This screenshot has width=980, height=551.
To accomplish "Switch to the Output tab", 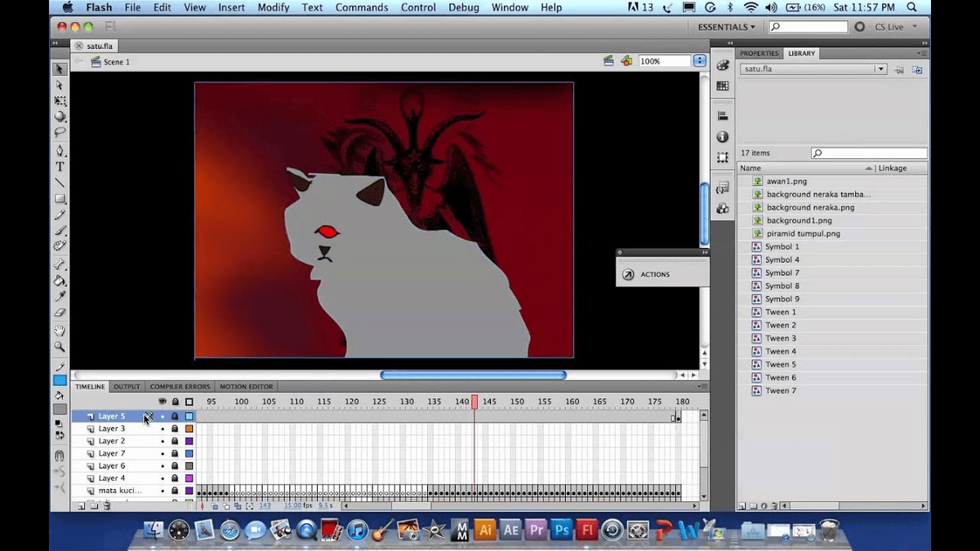I will 127,387.
